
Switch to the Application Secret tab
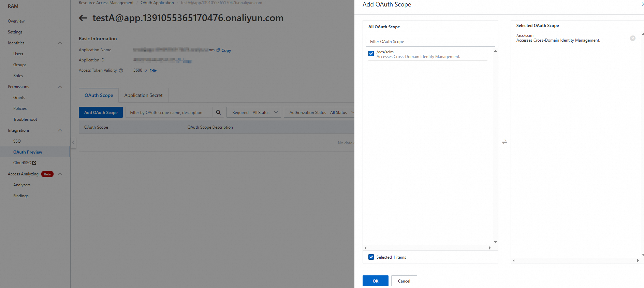pyautogui.click(x=143, y=95)
